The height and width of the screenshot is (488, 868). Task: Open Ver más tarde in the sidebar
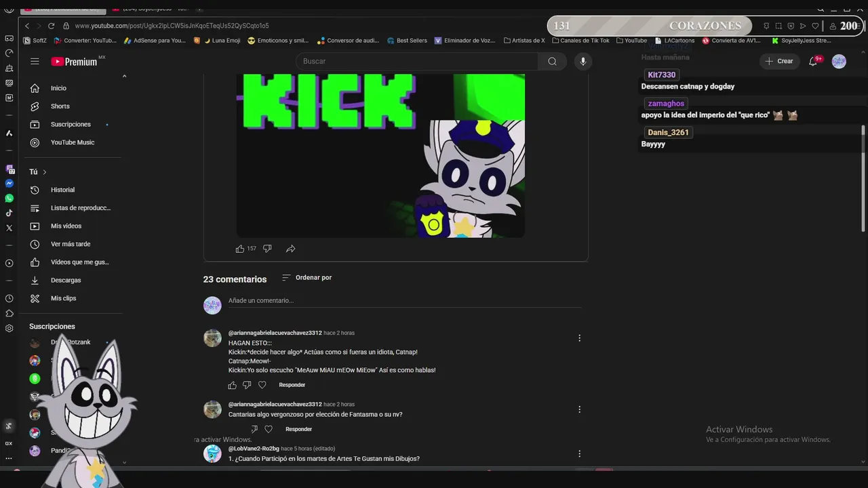click(x=71, y=244)
